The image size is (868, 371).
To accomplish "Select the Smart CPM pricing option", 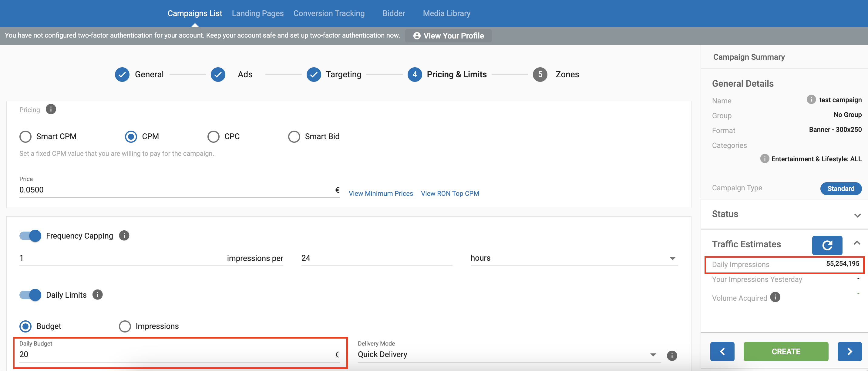I will pyautogui.click(x=25, y=137).
